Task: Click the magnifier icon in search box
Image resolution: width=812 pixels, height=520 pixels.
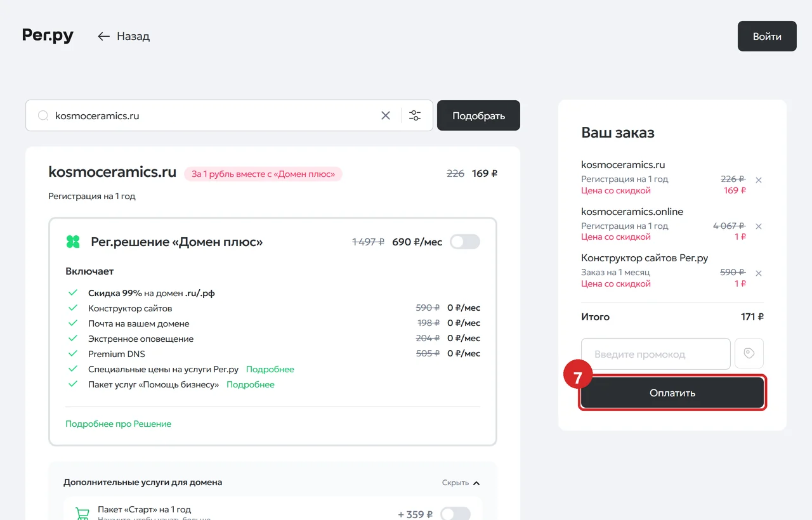Action: pos(43,115)
